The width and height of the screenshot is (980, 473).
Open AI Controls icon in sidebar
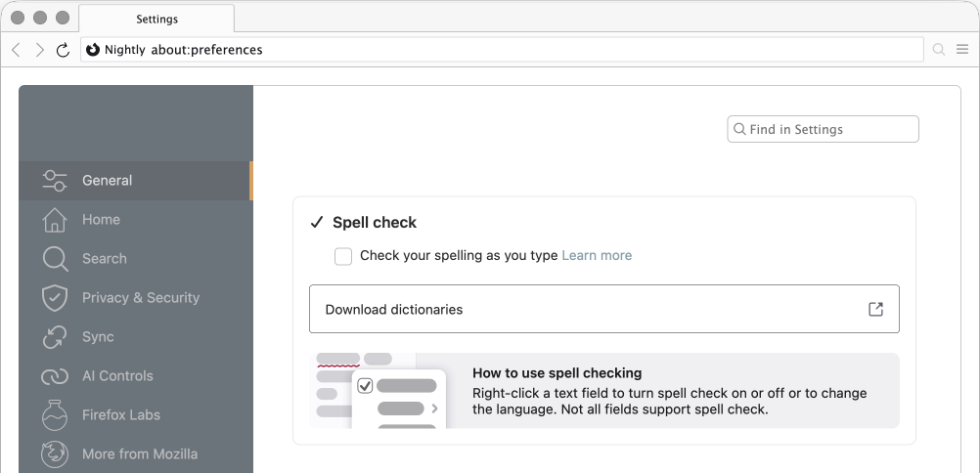54,376
